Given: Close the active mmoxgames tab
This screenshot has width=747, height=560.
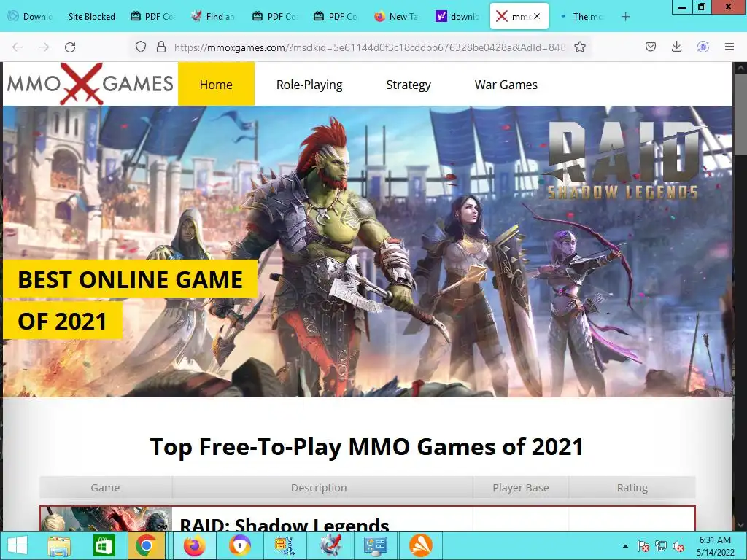Looking at the screenshot, I should [x=537, y=16].
